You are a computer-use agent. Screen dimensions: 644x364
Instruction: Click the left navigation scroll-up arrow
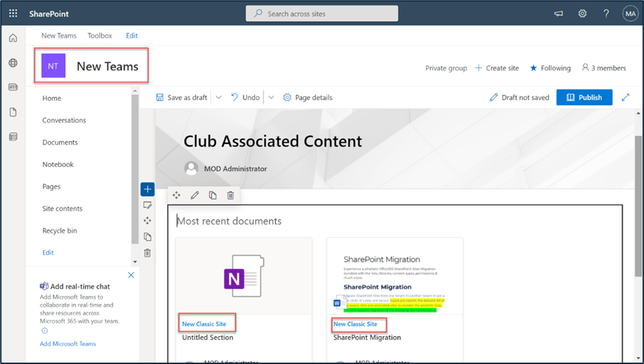point(135,90)
